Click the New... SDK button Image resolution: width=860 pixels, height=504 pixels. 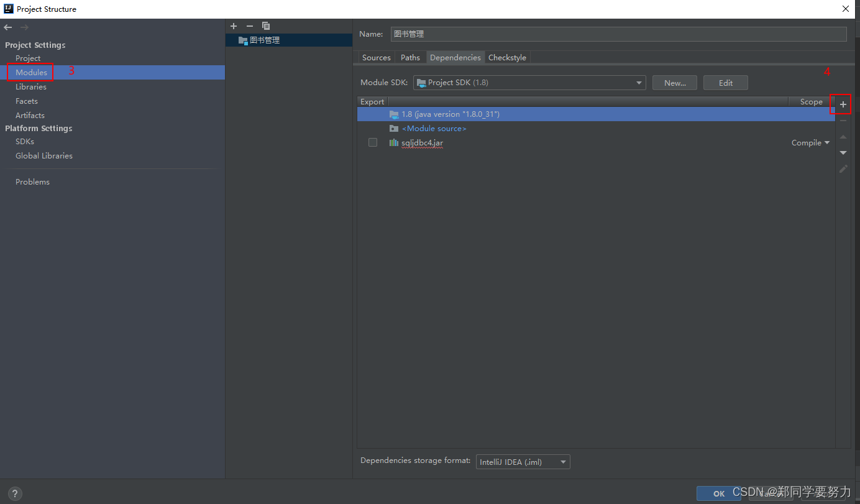click(674, 83)
